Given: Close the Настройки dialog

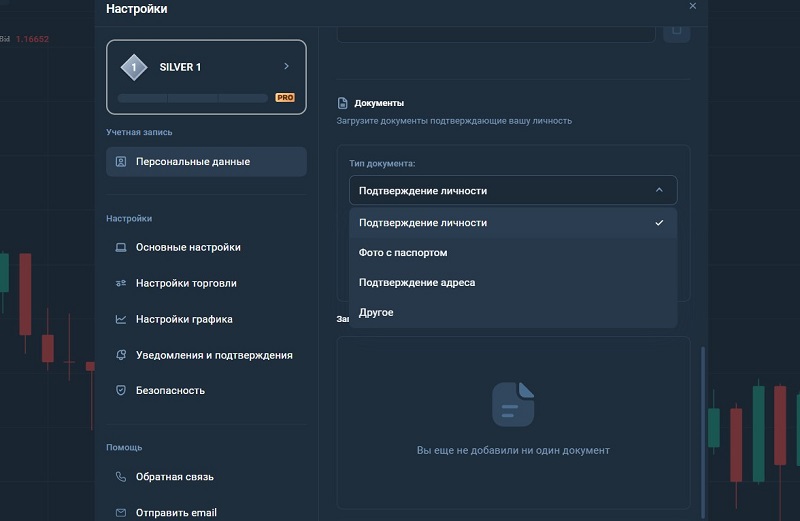Looking at the screenshot, I should [x=692, y=6].
